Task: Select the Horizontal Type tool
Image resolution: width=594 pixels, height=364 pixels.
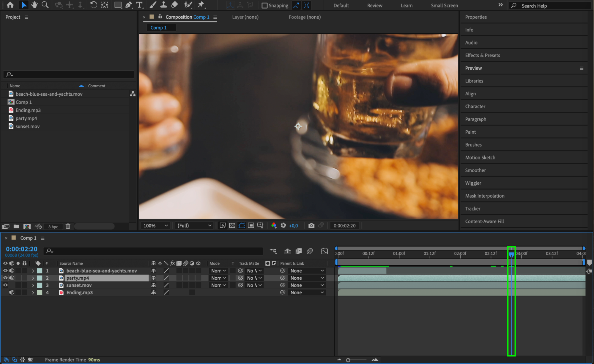Action: [139, 5]
